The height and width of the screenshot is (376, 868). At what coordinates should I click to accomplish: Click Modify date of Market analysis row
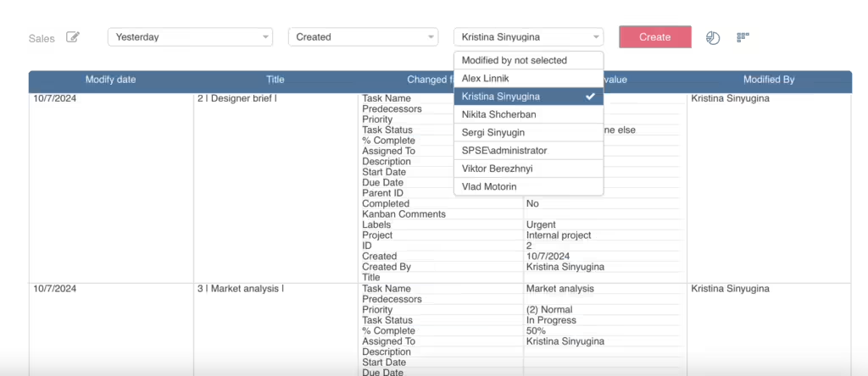(55, 289)
